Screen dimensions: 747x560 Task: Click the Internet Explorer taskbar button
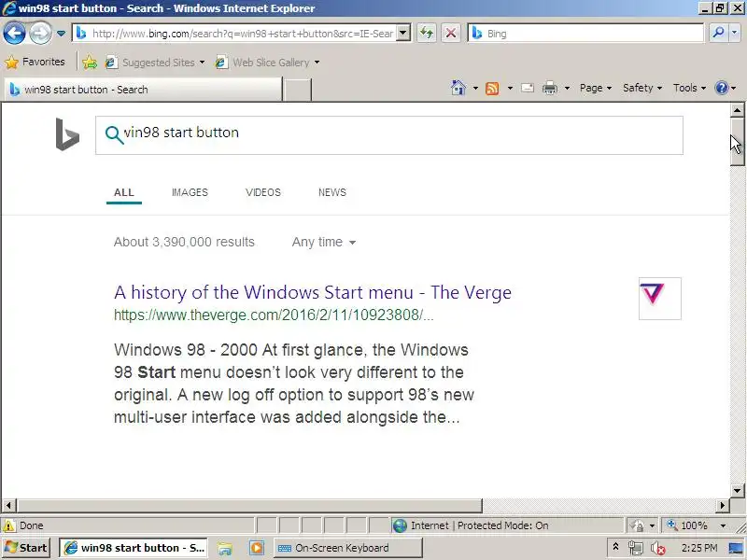[134, 548]
